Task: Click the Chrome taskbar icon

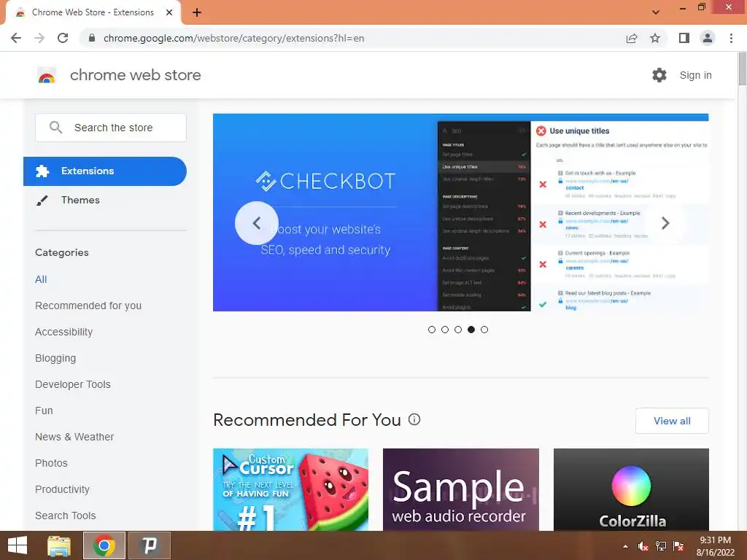Action: coord(104,545)
